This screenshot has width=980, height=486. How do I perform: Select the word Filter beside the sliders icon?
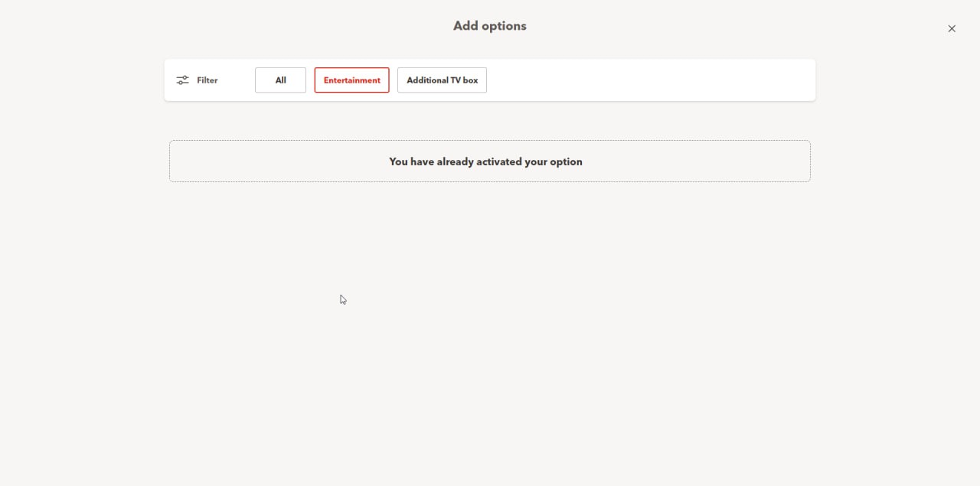[207, 80]
